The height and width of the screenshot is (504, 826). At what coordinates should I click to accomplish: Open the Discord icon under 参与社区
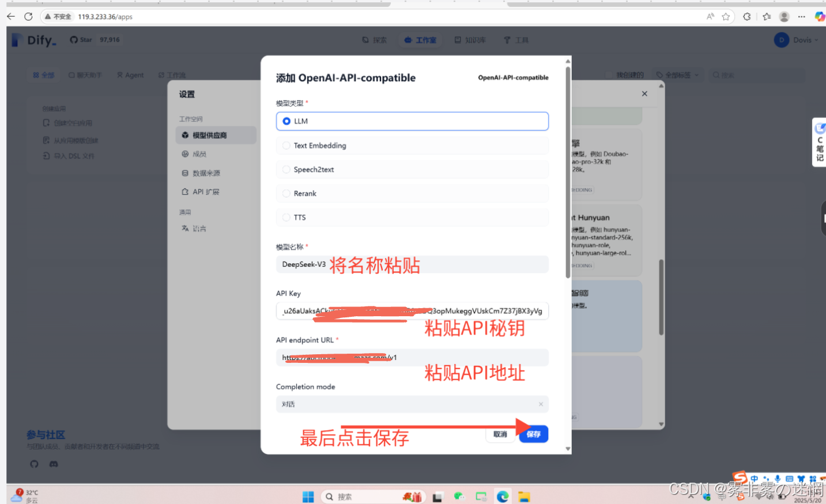coord(54,464)
